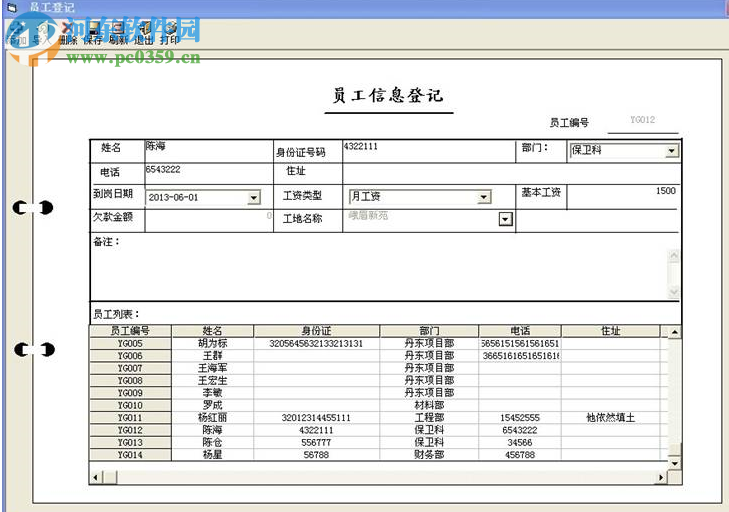This screenshot has height=512, width=729.
Task: Click the 住址 address input field
Action: tap(510, 173)
